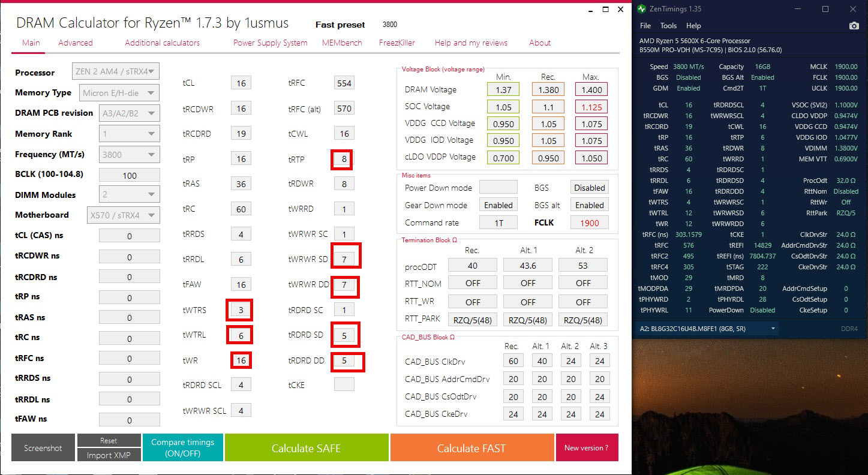Select the tWR value box
Image resolution: width=868 pixels, height=475 pixels.
coord(241,360)
